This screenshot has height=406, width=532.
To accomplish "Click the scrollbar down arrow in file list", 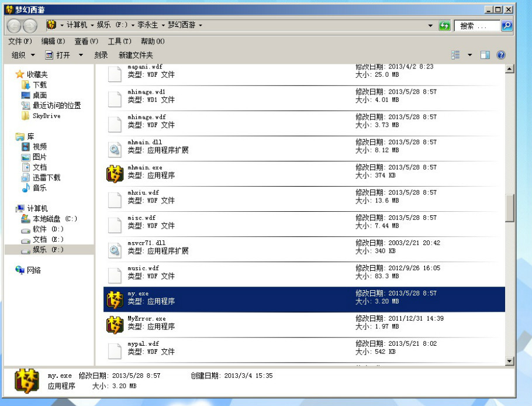I will click(x=509, y=361).
